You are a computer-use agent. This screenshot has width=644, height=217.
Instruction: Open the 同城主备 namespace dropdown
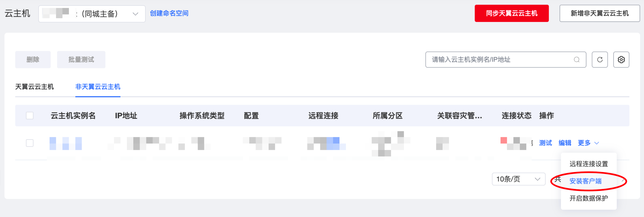92,14
